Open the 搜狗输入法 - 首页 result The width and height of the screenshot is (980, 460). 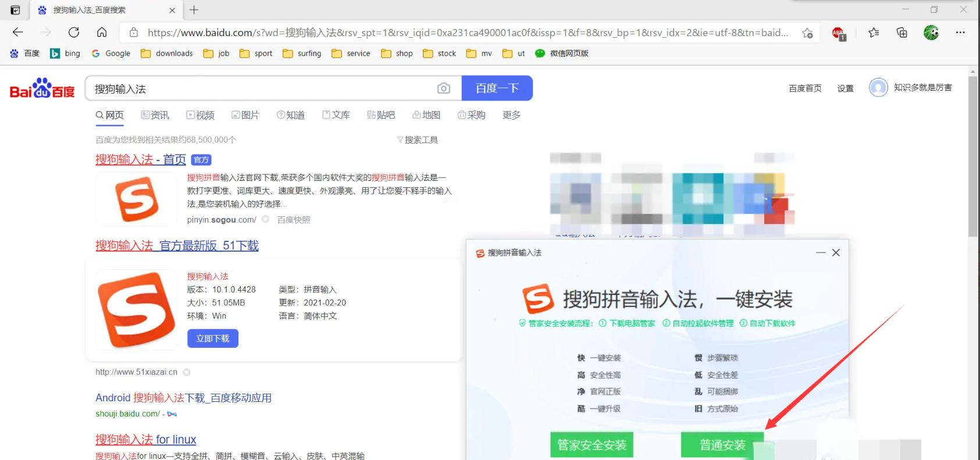(x=141, y=159)
